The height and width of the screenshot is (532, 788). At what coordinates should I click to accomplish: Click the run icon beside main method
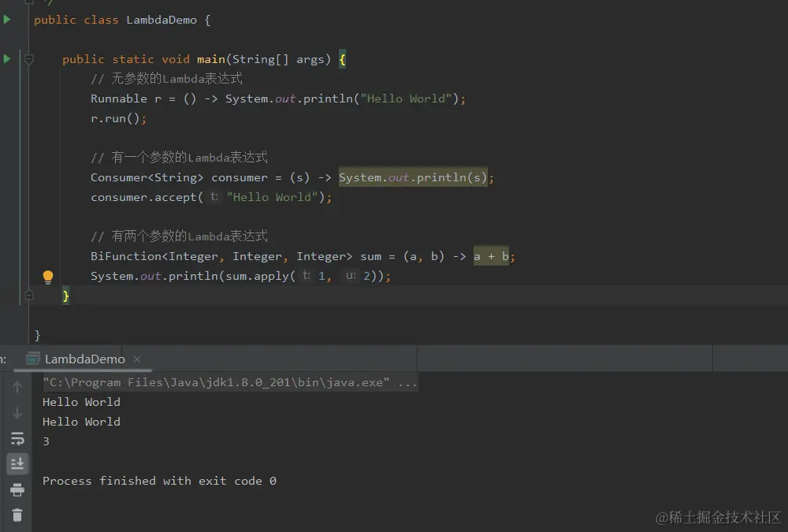pos(6,58)
